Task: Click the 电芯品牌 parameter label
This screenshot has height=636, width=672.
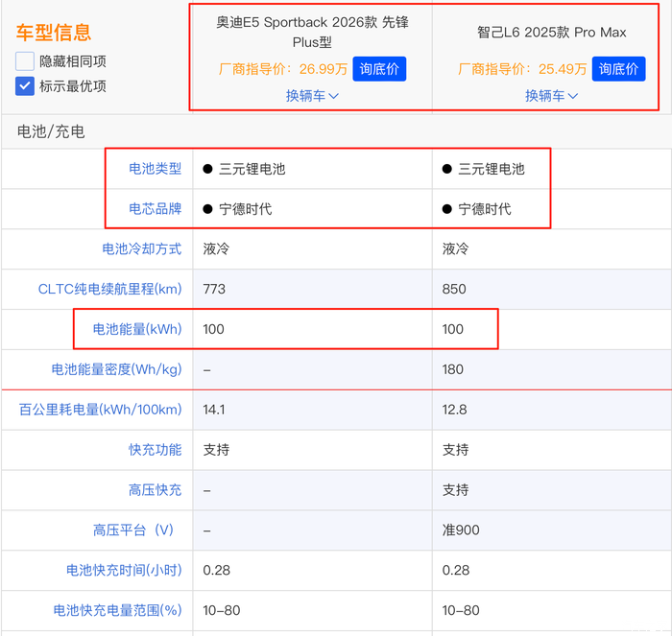Action: [155, 209]
